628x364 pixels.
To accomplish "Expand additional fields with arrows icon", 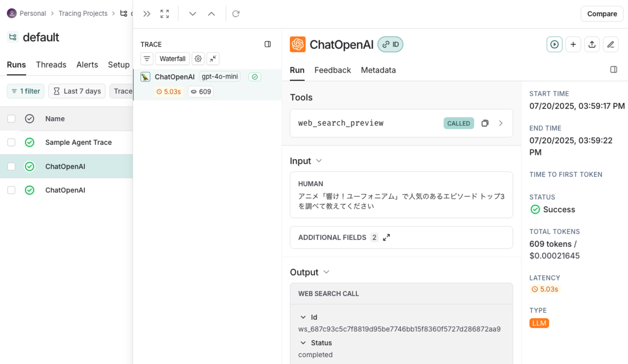I will tap(387, 237).
